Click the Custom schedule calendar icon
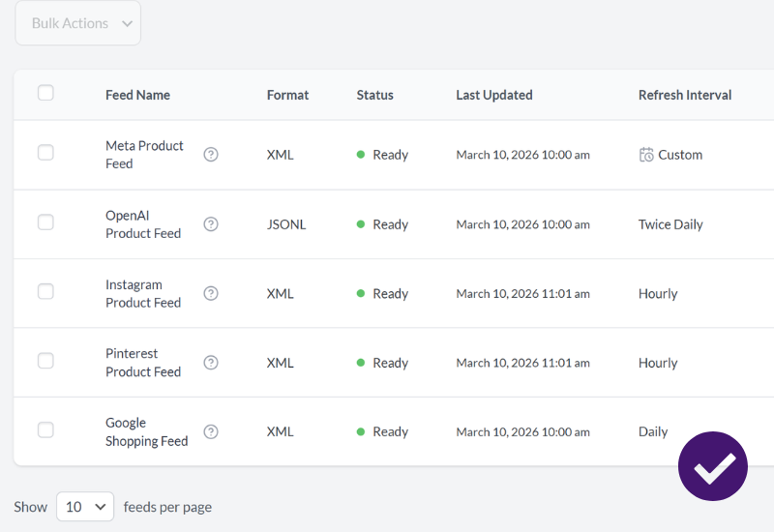774x532 pixels. (x=646, y=155)
